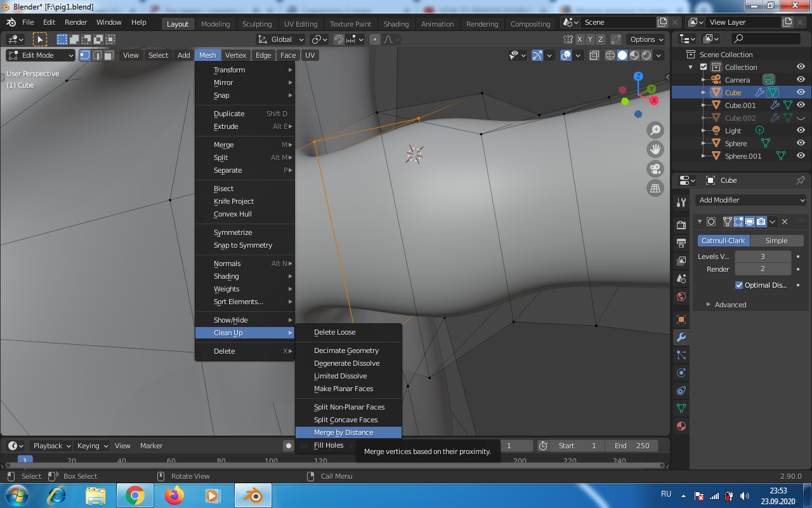Click the pan view hand icon
The height and width of the screenshot is (508, 812).
point(655,150)
